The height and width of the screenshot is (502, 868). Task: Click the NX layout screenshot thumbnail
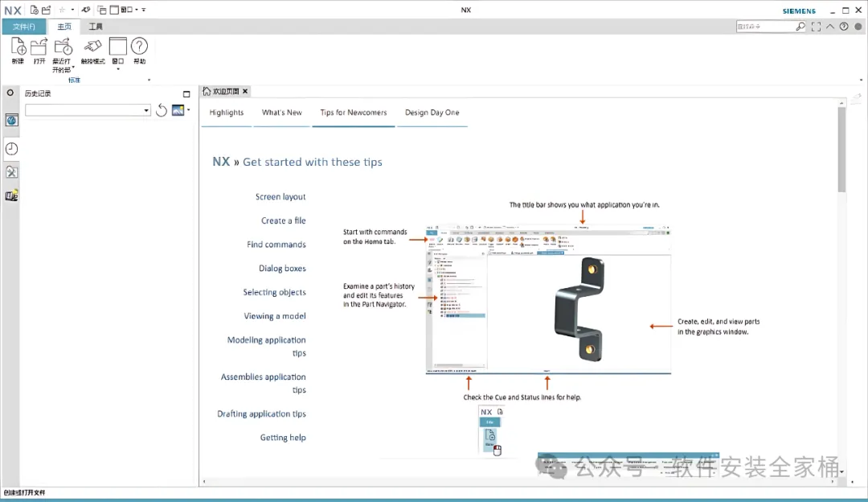click(x=548, y=299)
